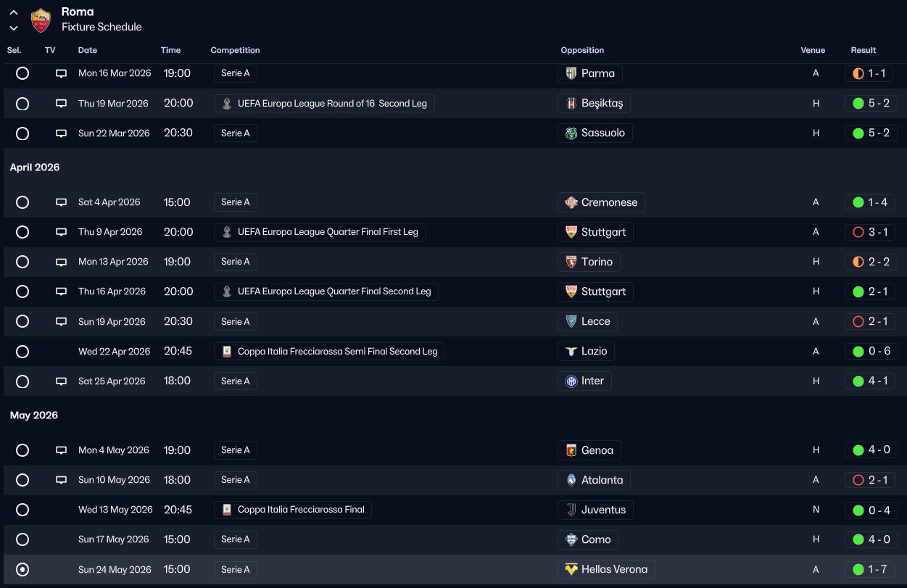The width and height of the screenshot is (907, 588).
Task: Go to previous team with up chevron
Action: [14, 12]
